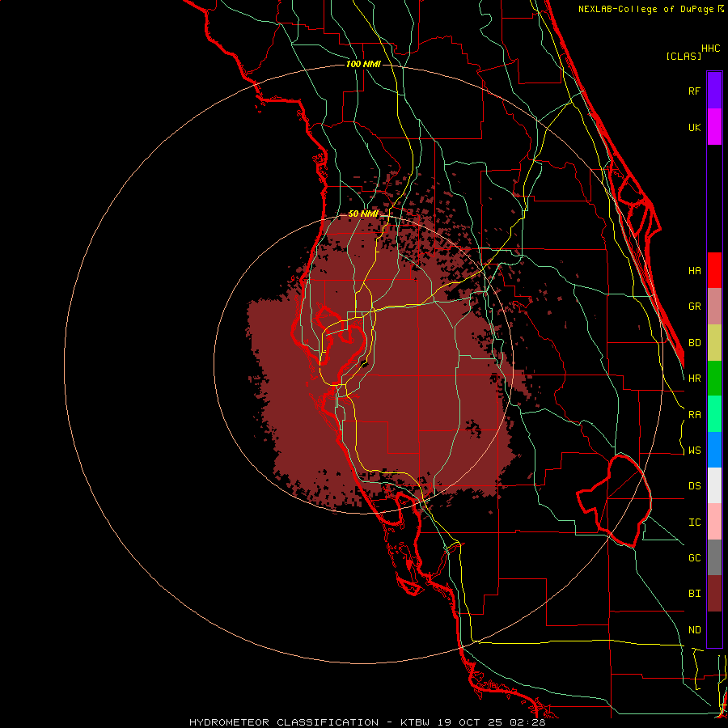Select the WS blue legend swatch

coord(714,450)
